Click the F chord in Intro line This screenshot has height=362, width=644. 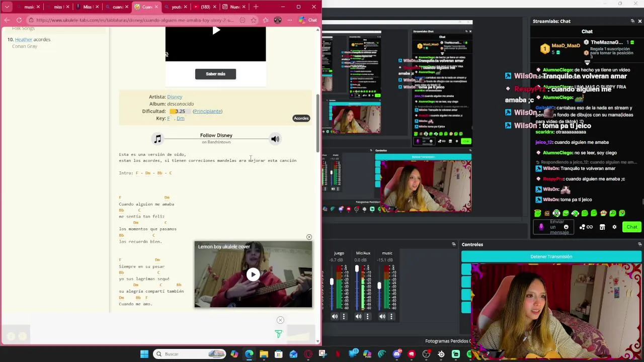point(137,173)
